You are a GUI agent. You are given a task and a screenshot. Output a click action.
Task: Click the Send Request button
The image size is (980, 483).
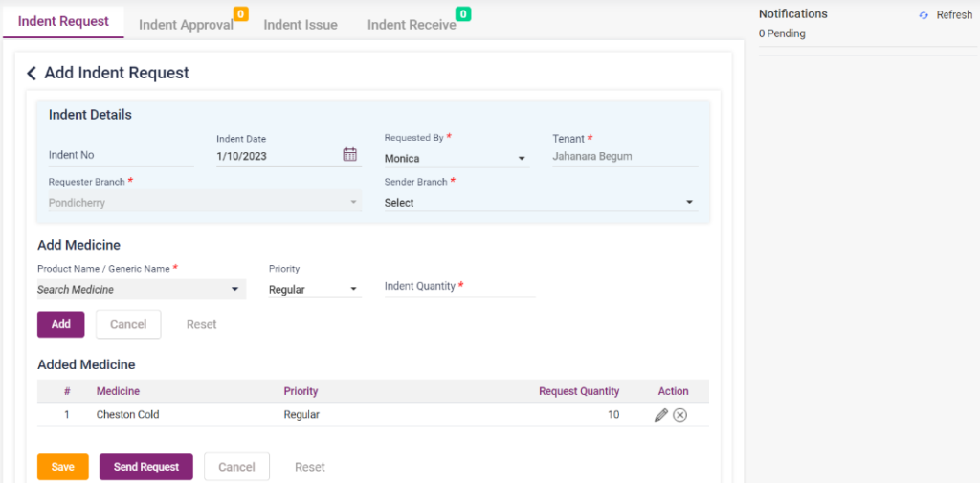click(146, 467)
